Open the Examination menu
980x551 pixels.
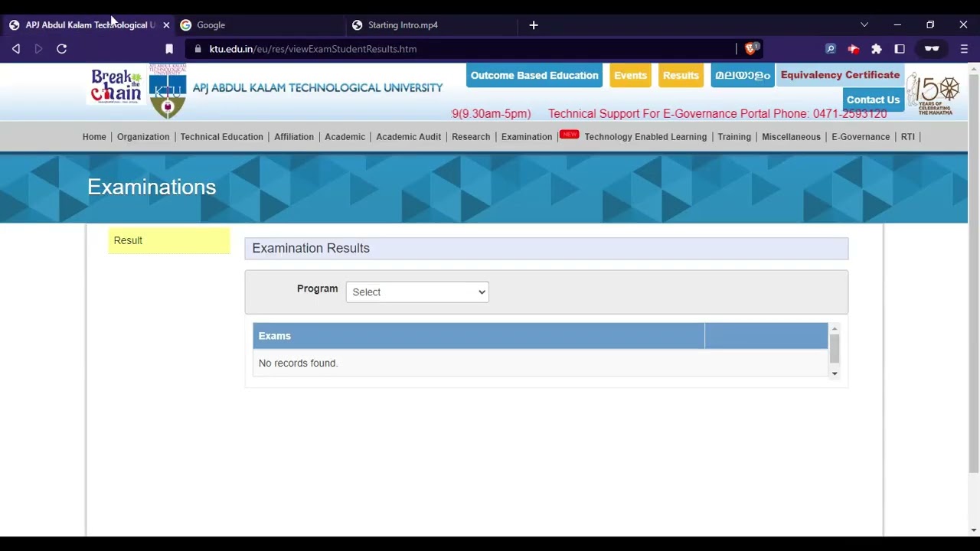527,137
